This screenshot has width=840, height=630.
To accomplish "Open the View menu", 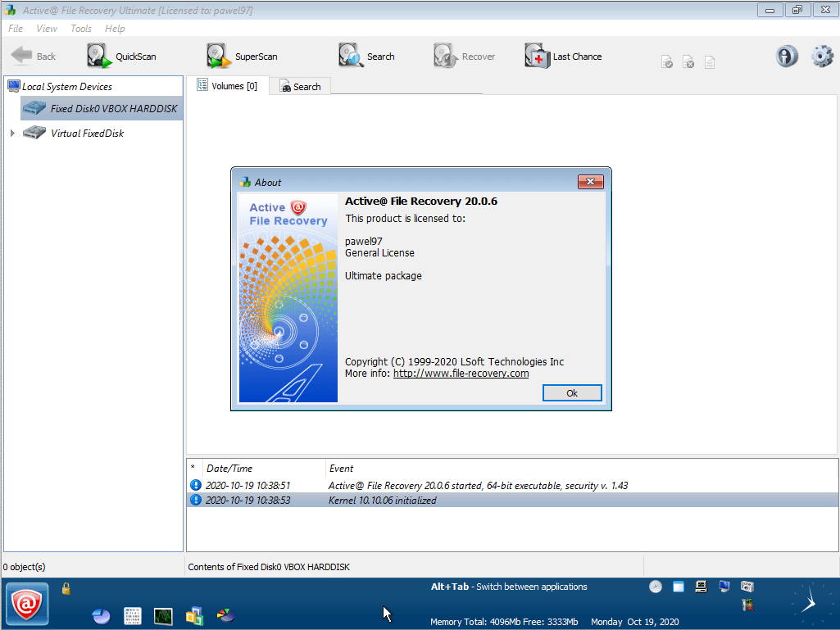I will click(47, 29).
